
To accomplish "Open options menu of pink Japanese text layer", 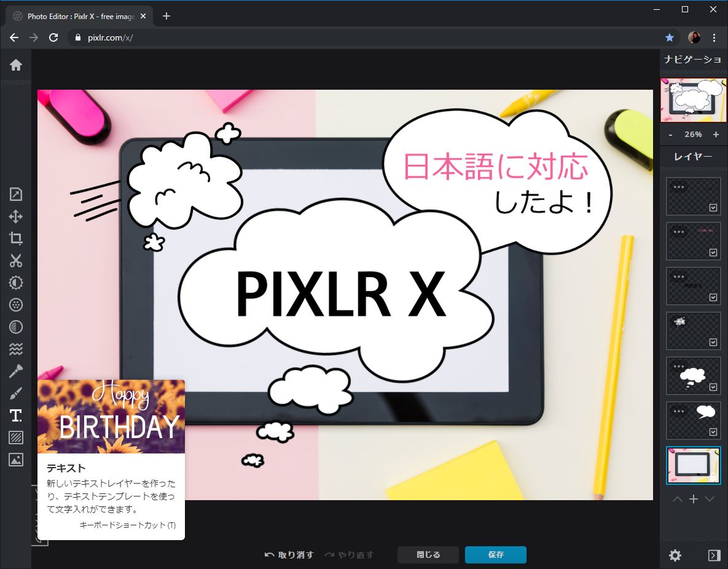I will click(x=679, y=232).
